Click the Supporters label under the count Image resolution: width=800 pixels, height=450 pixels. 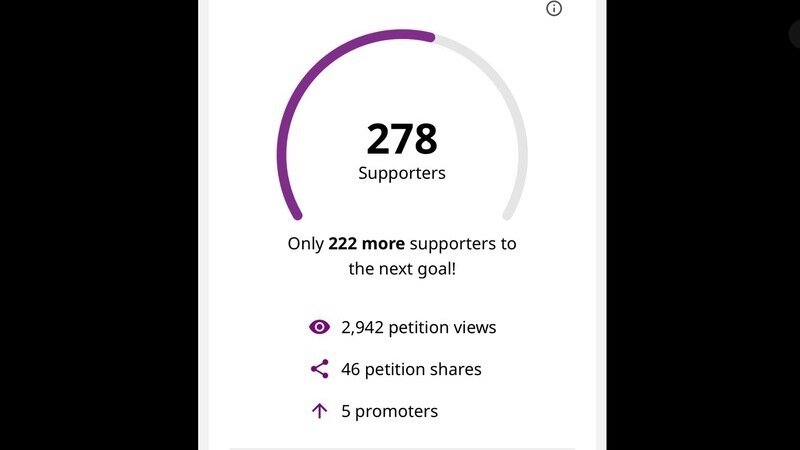pos(402,173)
